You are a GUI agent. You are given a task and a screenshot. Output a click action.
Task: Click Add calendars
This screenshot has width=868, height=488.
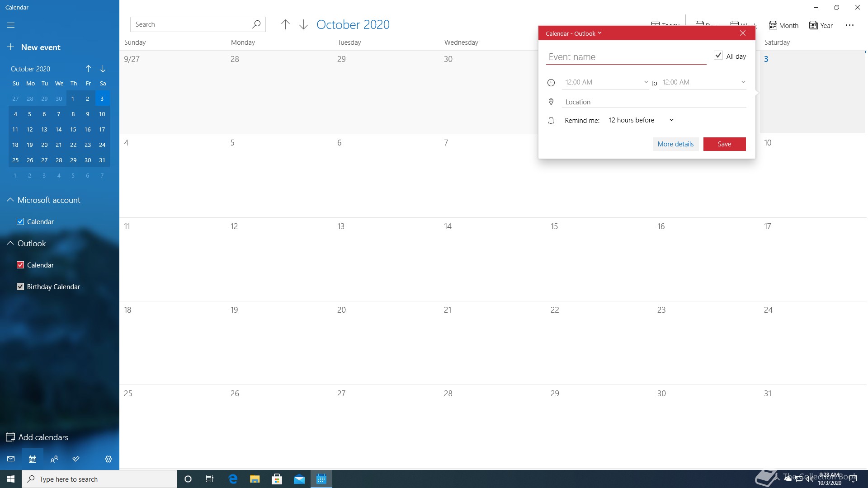click(x=37, y=437)
